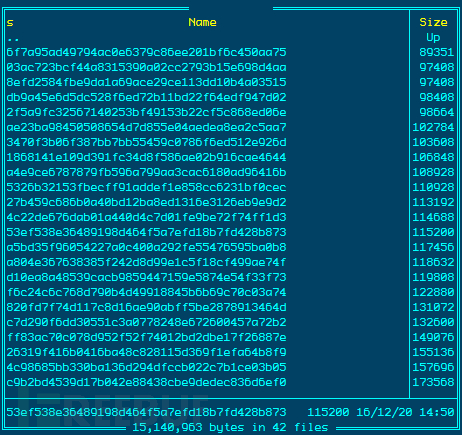Click the Size column header
This screenshot has width=462, height=435.
[433, 22]
